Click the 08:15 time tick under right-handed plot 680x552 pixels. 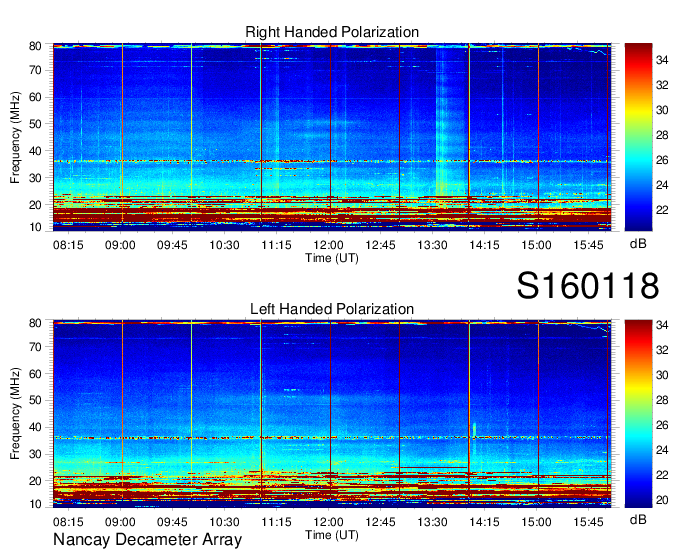point(68,245)
